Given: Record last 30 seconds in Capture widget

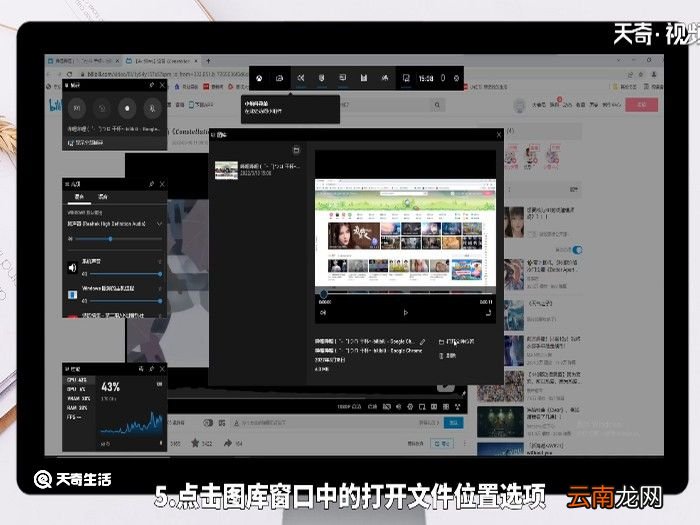Looking at the screenshot, I should (x=102, y=108).
